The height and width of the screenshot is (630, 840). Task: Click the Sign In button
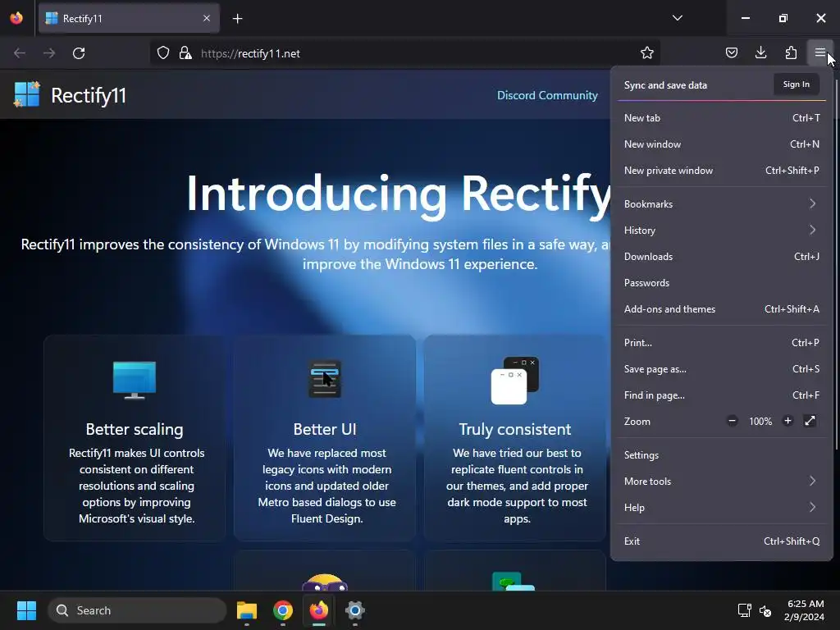tap(796, 84)
